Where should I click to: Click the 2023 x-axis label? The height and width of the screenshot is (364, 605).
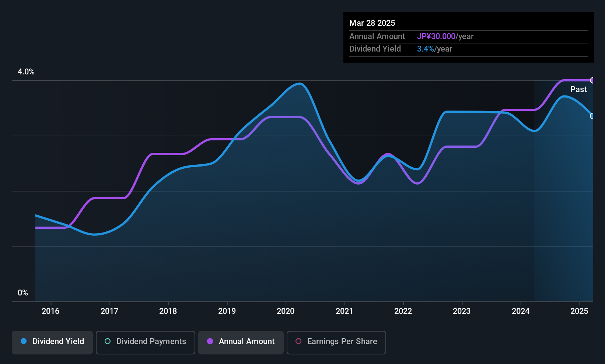pyautogui.click(x=462, y=311)
